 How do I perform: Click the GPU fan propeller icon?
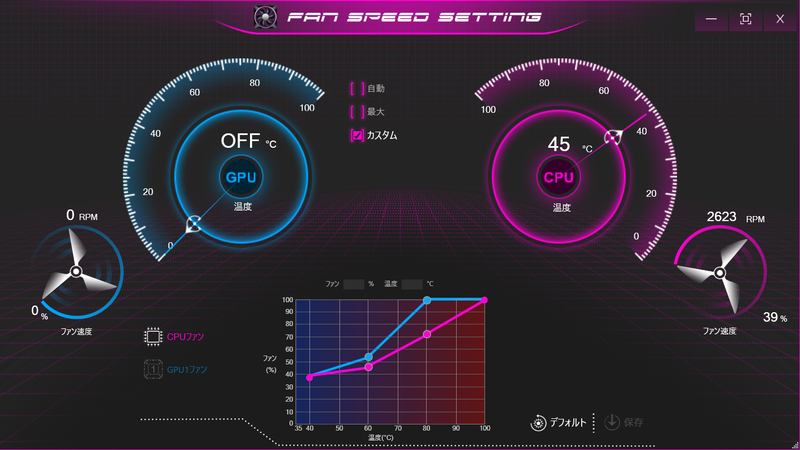pyautogui.click(x=77, y=271)
